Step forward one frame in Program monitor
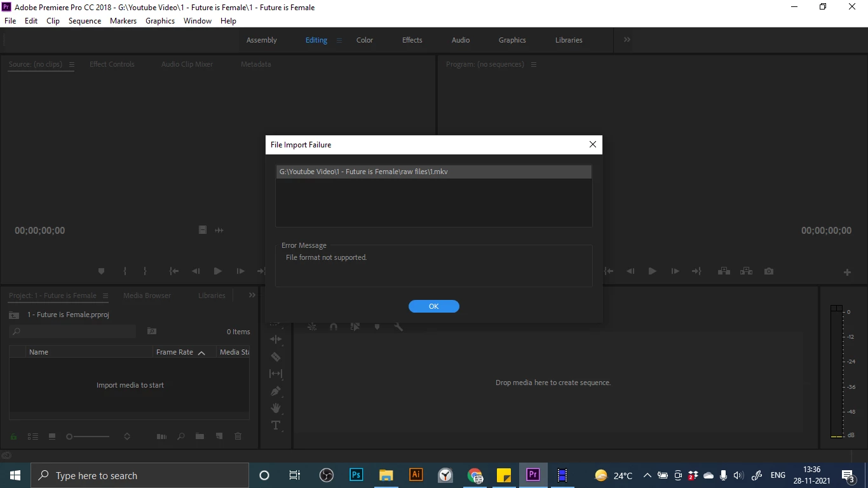 click(675, 271)
